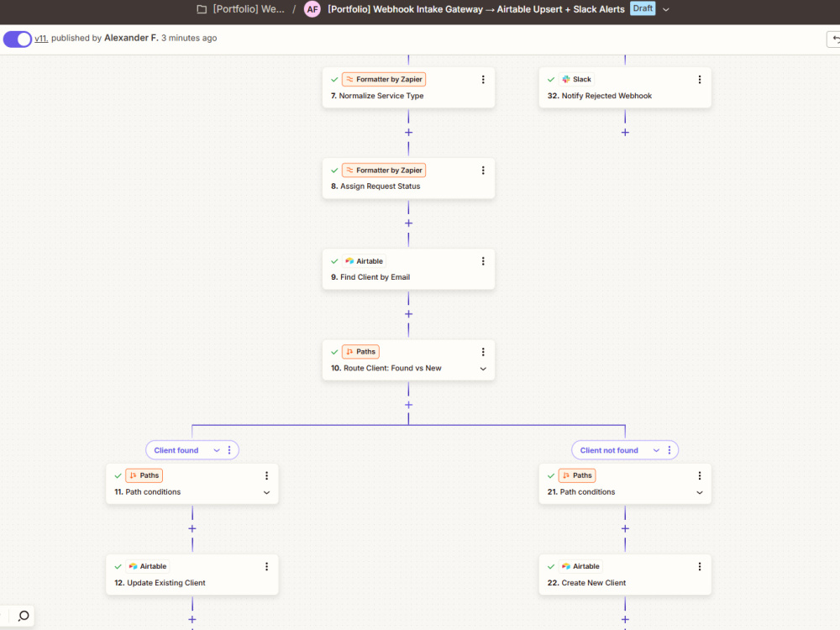The image size is (840, 630).
Task: Select step 7. Normalize Service Type
Action: point(408,87)
